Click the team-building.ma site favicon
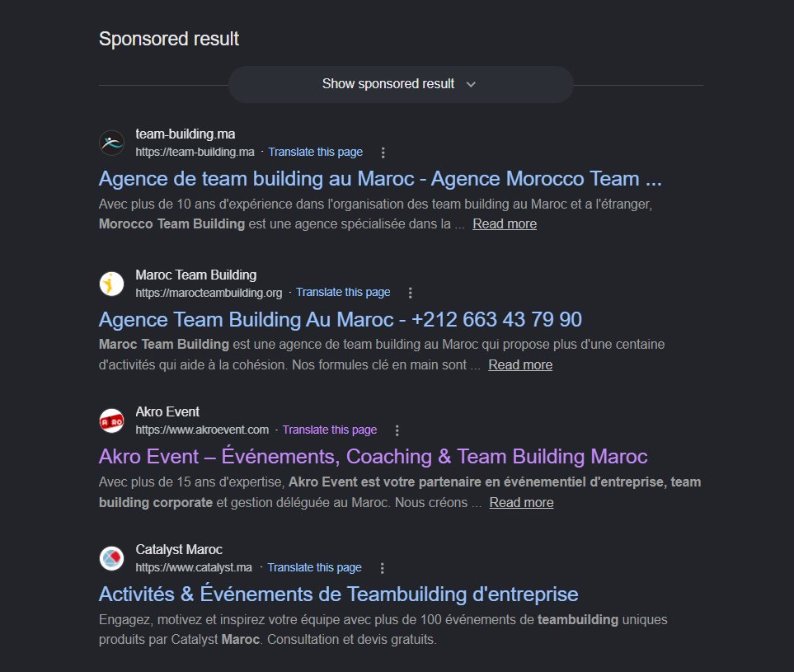794x672 pixels. coord(111,142)
